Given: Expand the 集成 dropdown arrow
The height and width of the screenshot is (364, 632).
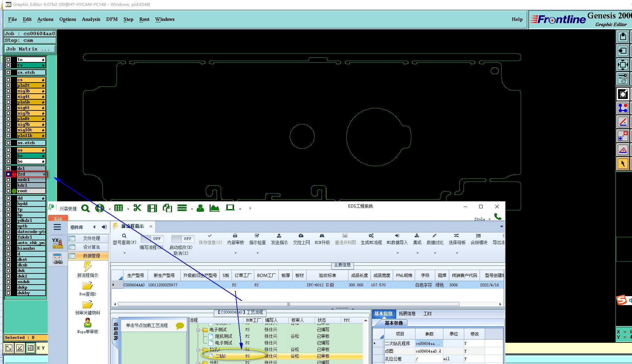Looking at the screenshot, I should pos(417,253).
